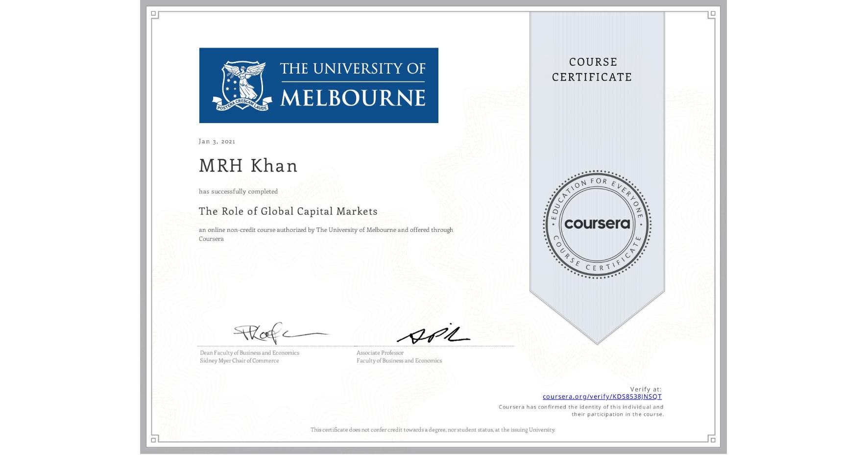Click the 'Verify at:' label
Viewport: 868px width, 455px height.
(646, 389)
